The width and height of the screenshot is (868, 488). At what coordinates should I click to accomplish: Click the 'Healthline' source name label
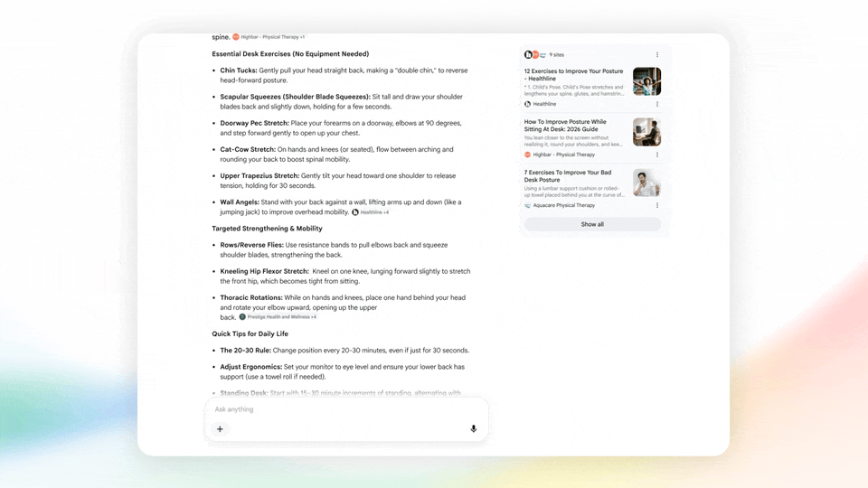tap(544, 104)
